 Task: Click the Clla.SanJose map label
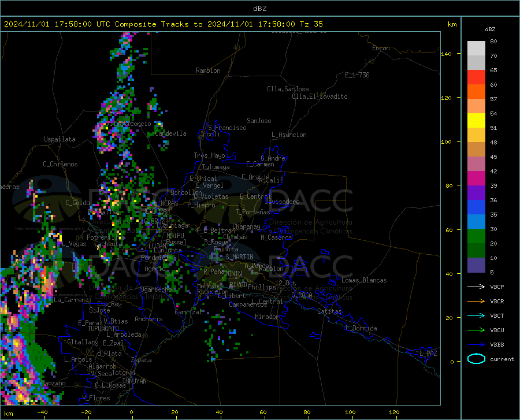tap(288, 89)
